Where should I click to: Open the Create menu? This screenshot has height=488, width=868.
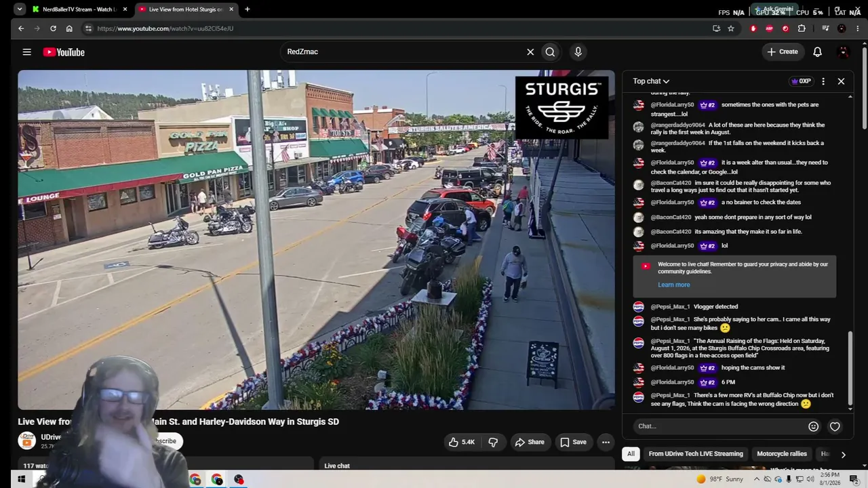pyautogui.click(x=783, y=52)
